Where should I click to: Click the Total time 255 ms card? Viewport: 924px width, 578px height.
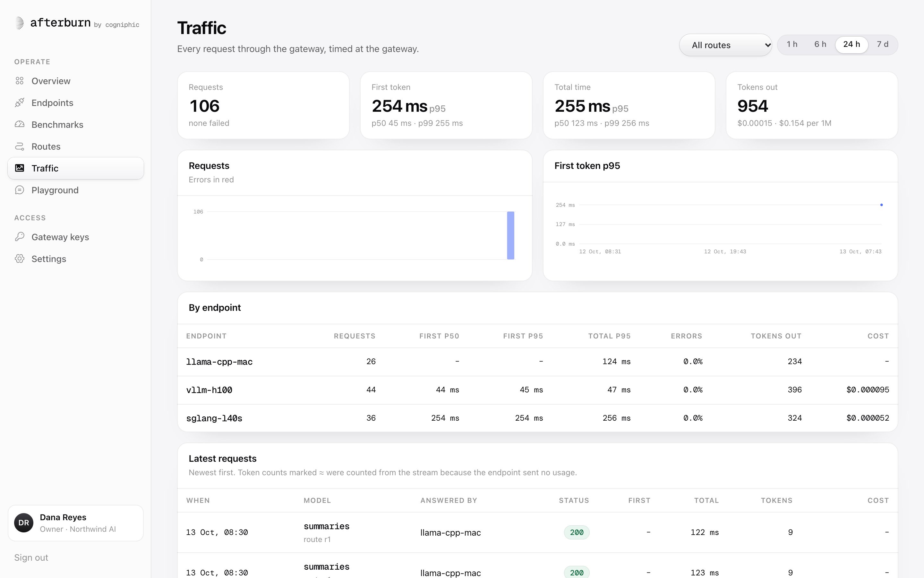click(x=629, y=105)
